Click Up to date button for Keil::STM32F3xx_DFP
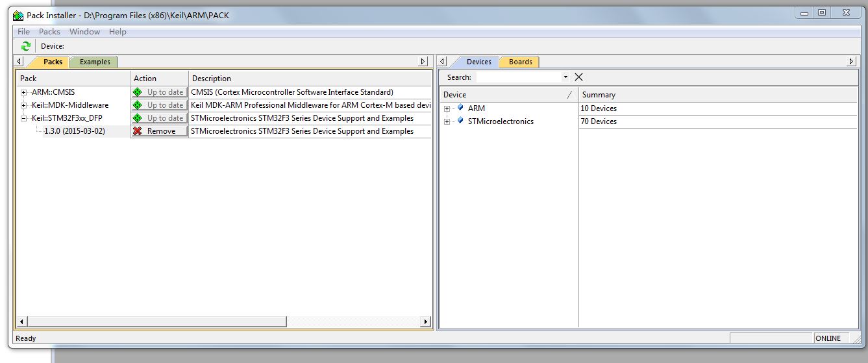This screenshot has width=868, height=363. point(160,118)
